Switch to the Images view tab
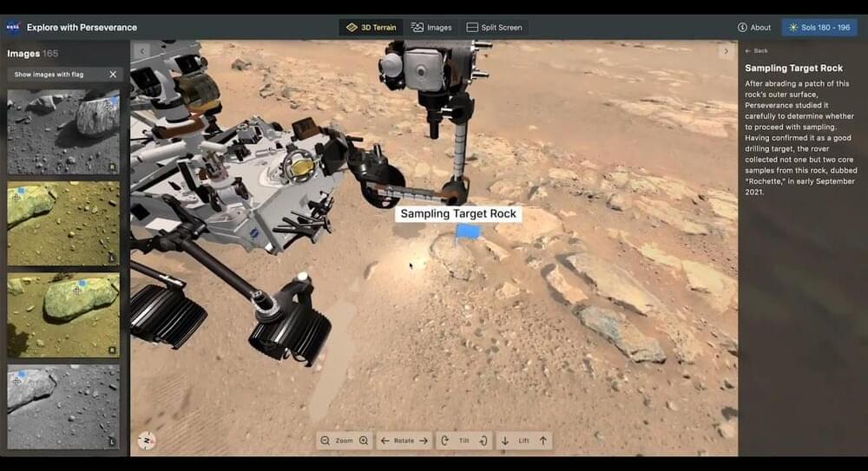 pos(431,27)
